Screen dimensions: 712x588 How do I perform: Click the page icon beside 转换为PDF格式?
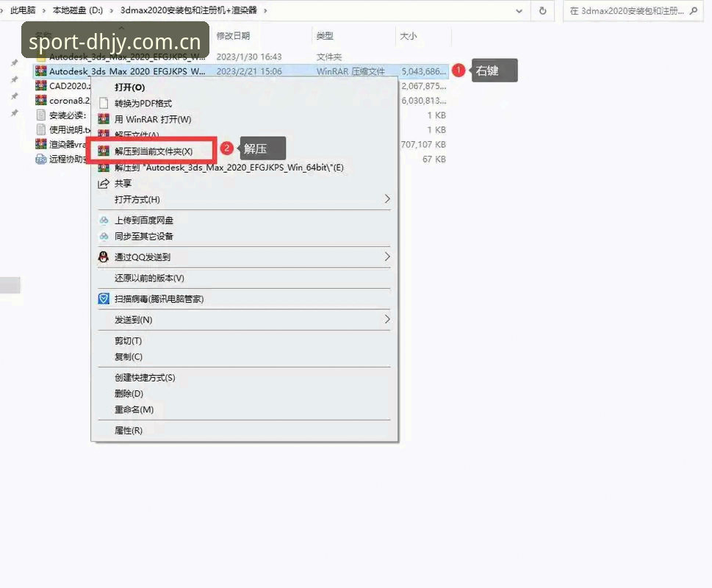(x=104, y=103)
